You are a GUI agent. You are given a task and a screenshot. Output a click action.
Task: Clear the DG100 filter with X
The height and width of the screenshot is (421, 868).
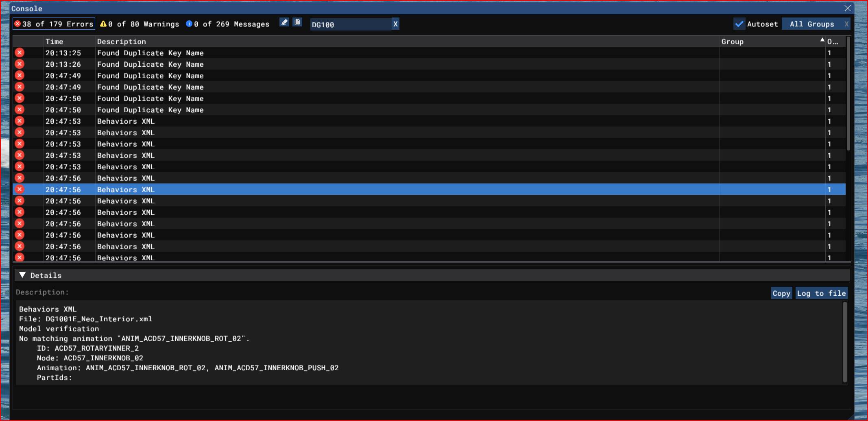(x=395, y=24)
